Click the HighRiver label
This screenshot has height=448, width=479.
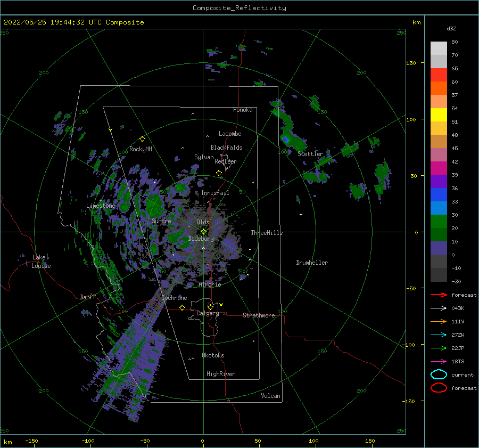221,374
